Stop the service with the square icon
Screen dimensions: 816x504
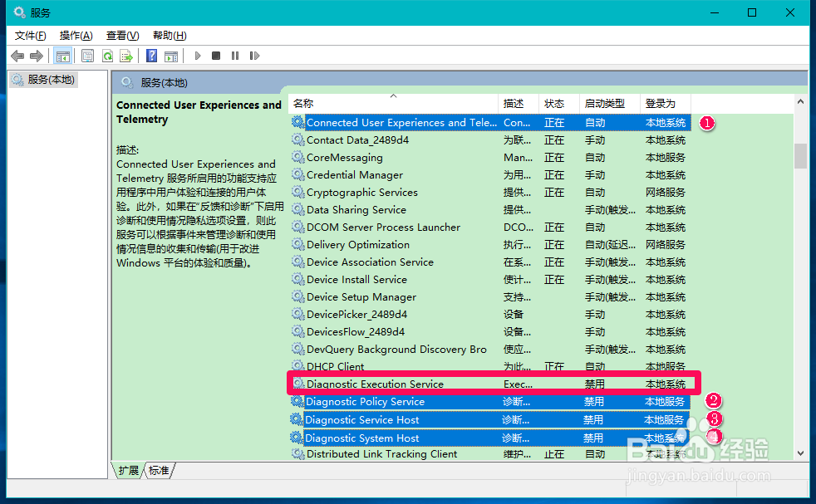[x=216, y=56]
